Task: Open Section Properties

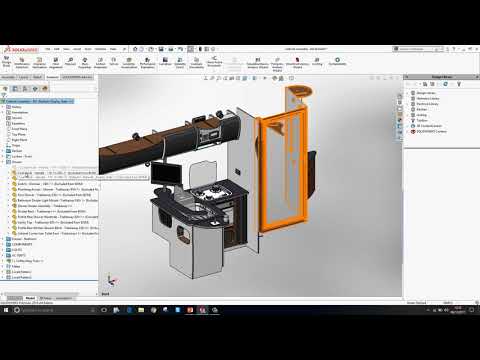Action: (100, 62)
